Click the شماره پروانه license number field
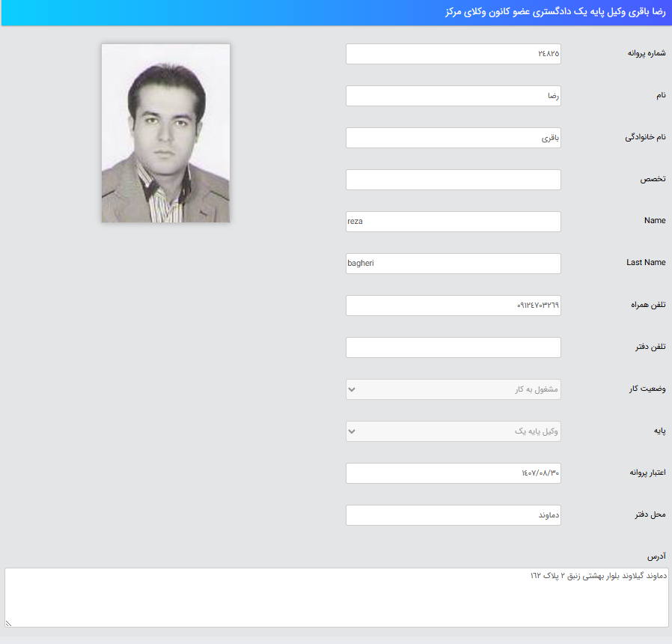Screen dimensions: 672x644 453,54
